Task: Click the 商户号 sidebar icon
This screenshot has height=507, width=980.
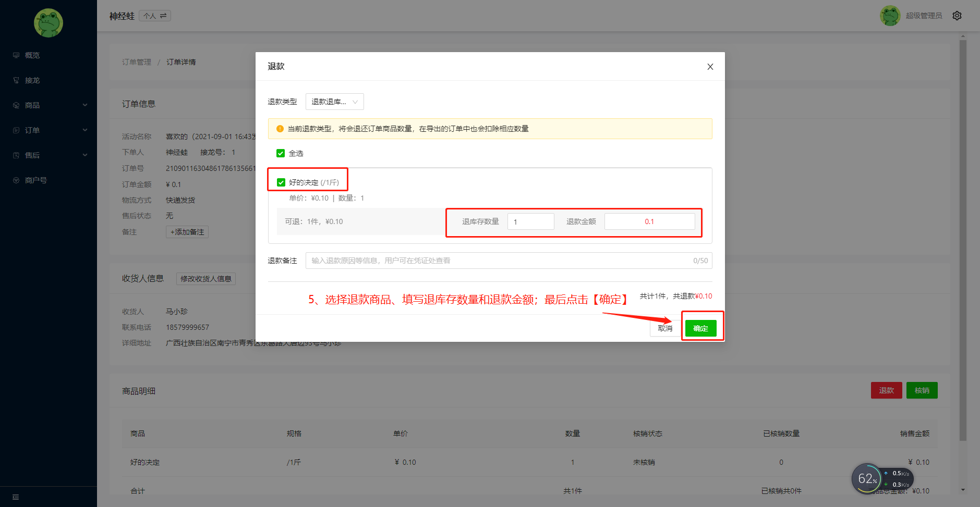Action: coord(16,180)
